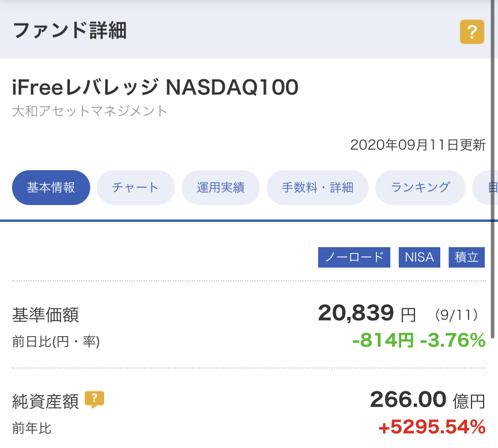Image resolution: width=498 pixels, height=448 pixels.
Task: Click the 大和アセットマネジメント company name
Action: point(90,111)
